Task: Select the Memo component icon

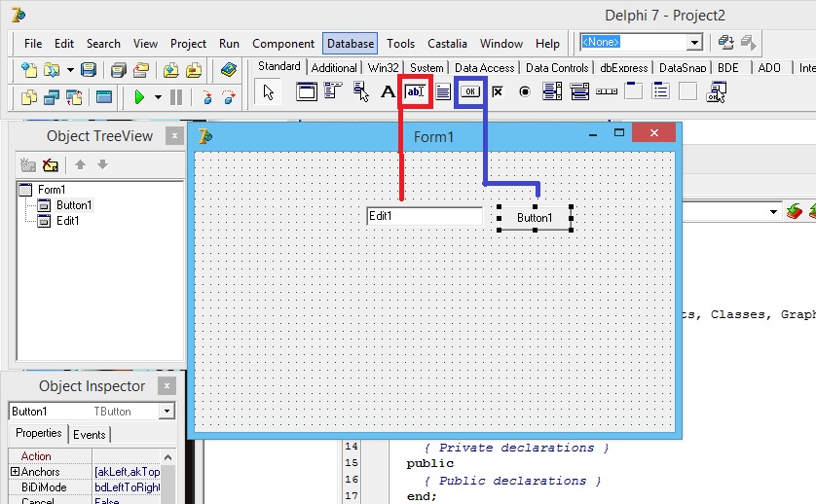Action: point(443,92)
